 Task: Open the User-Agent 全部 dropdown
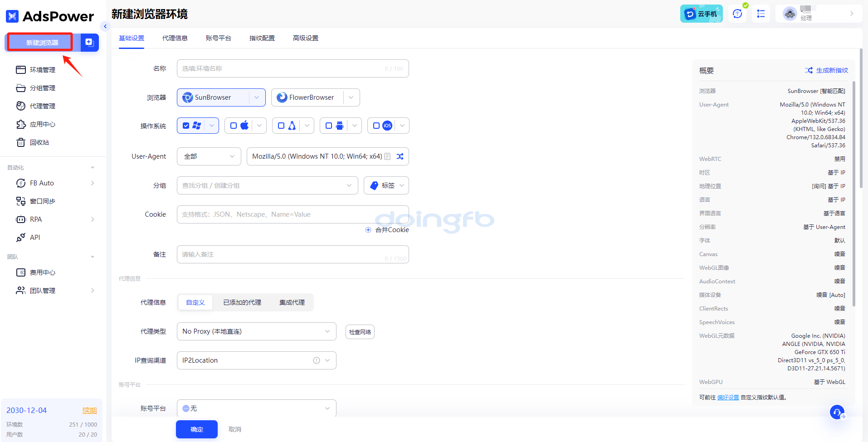coord(209,156)
